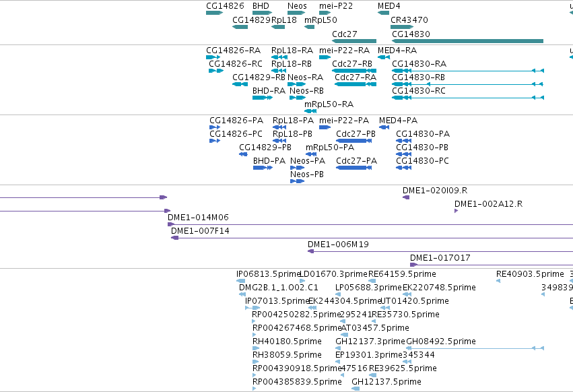Click the Neos-PA protein
The height and width of the screenshot is (392, 573).
[x=298, y=168]
